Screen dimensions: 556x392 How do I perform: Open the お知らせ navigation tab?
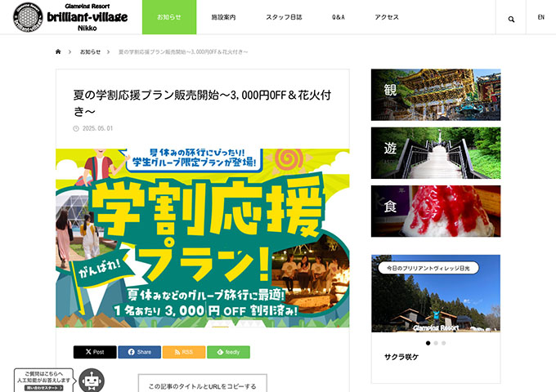pos(169,17)
